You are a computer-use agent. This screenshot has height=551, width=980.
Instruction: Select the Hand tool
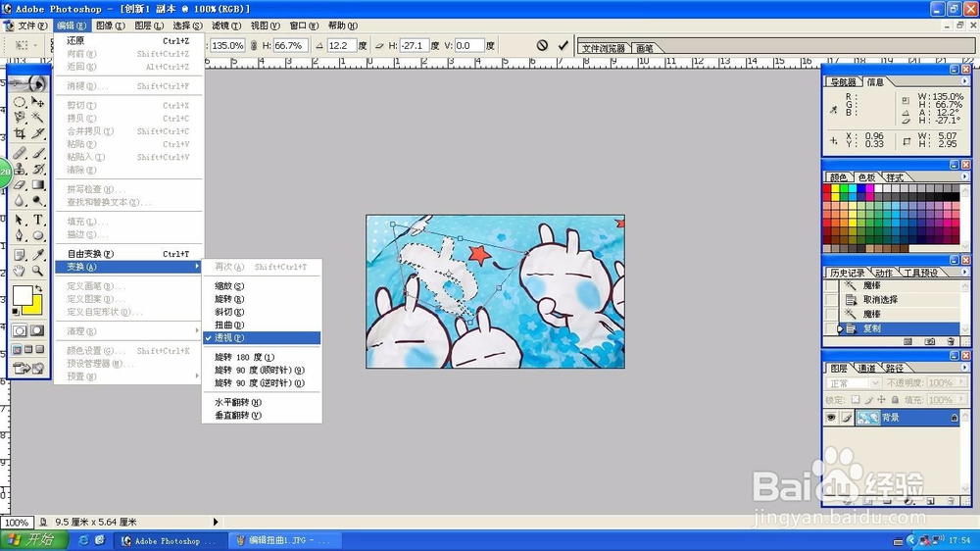(x=20, y=271)
